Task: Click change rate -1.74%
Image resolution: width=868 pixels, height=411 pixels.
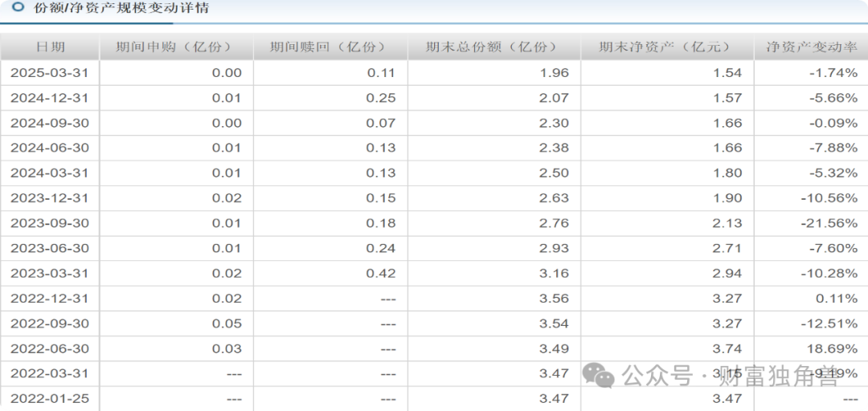Action: (833, 72)
